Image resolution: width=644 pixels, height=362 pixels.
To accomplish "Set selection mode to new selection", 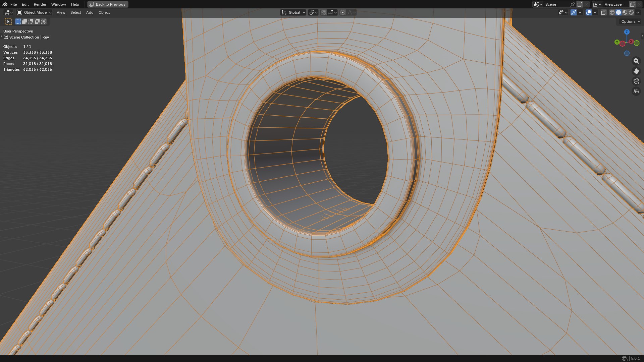I will [18, 21].
